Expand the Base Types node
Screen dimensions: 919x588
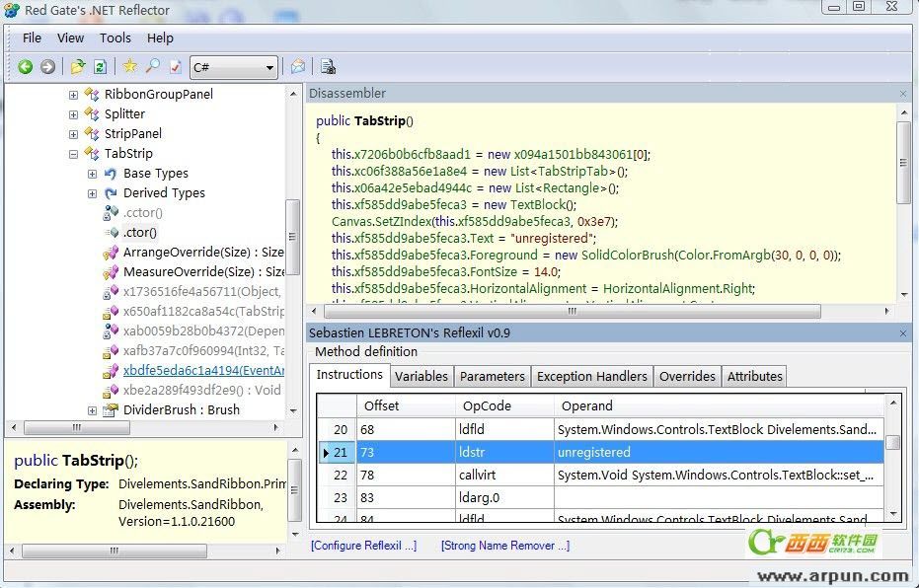pyautogui.click(x=92, y=174)
